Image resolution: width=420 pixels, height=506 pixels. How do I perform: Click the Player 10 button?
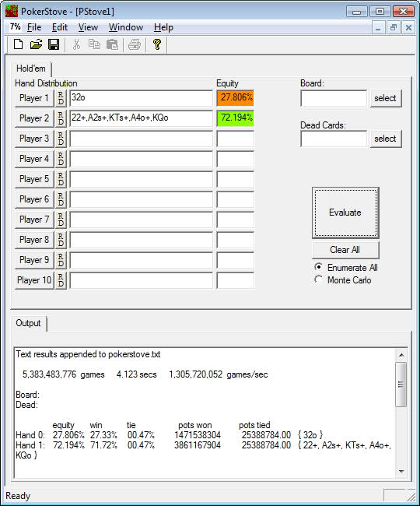click(x=34, y=280)
